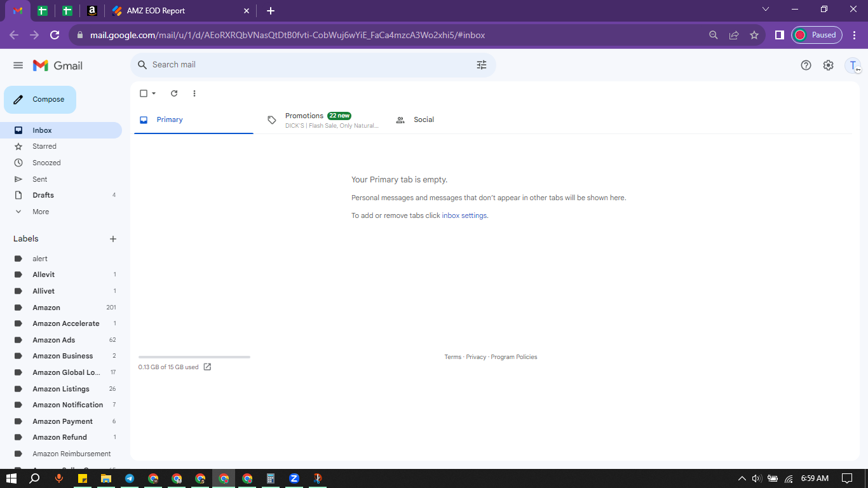This screenshot has height=488, width=868.
Task: Open the Amazon Listings label
Action: (61, 389)
